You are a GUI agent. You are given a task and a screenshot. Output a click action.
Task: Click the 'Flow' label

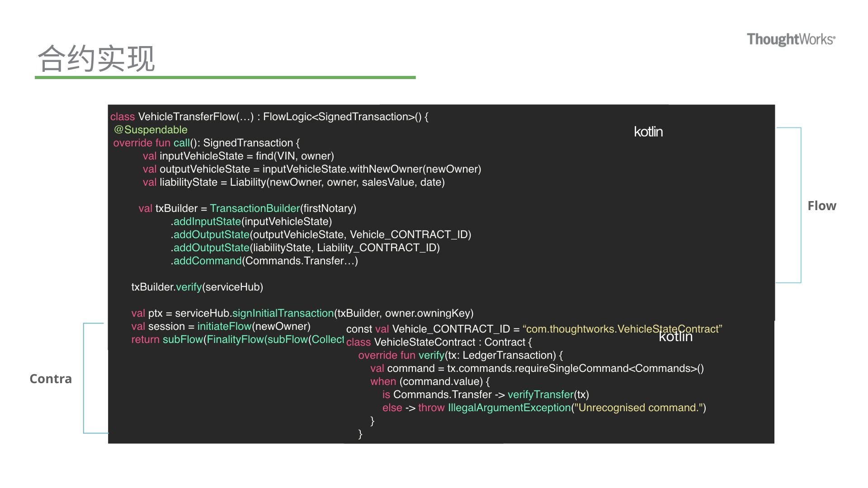[x=821, y=206]
